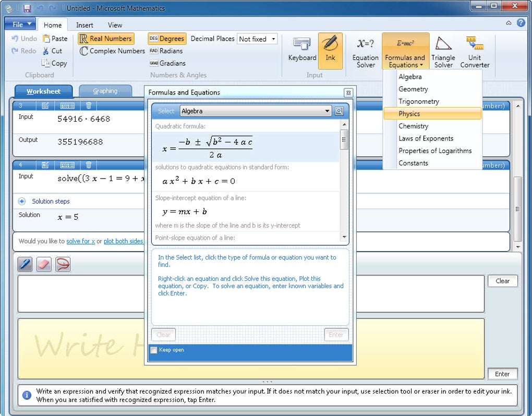The height and width of the screenshot is (416, 532).
Task: Switch to the Graphing tab
Action: pyautogui.click(x=105, y=91)
